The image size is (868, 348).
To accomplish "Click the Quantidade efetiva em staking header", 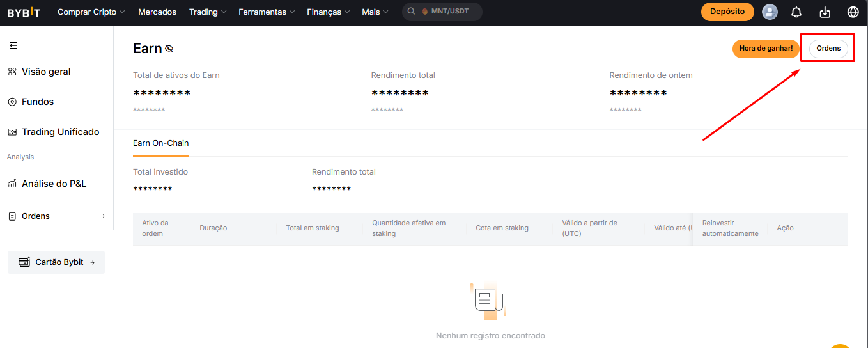I will pyautogui.click(x=409, y=228).
